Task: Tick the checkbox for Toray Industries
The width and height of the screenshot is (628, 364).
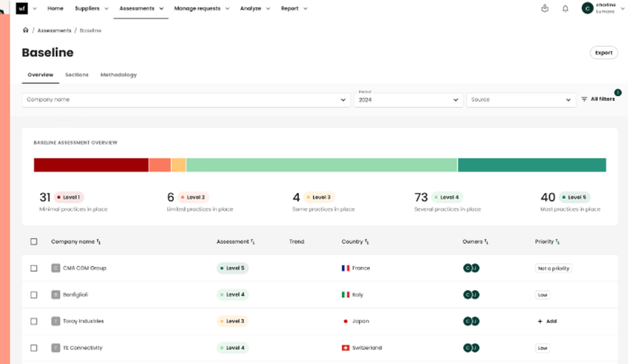Action: (x=34, y=321)
